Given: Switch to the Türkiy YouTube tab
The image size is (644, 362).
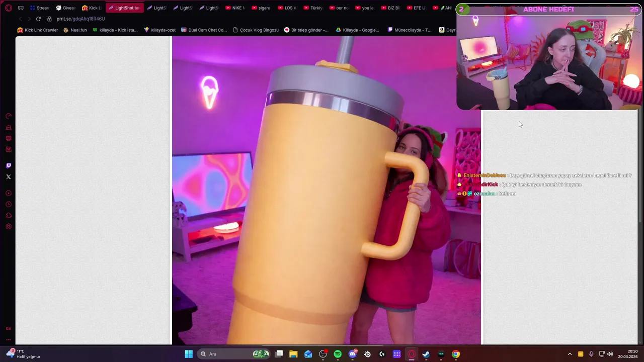Looking at the screenshot, I should coord(313,8).
